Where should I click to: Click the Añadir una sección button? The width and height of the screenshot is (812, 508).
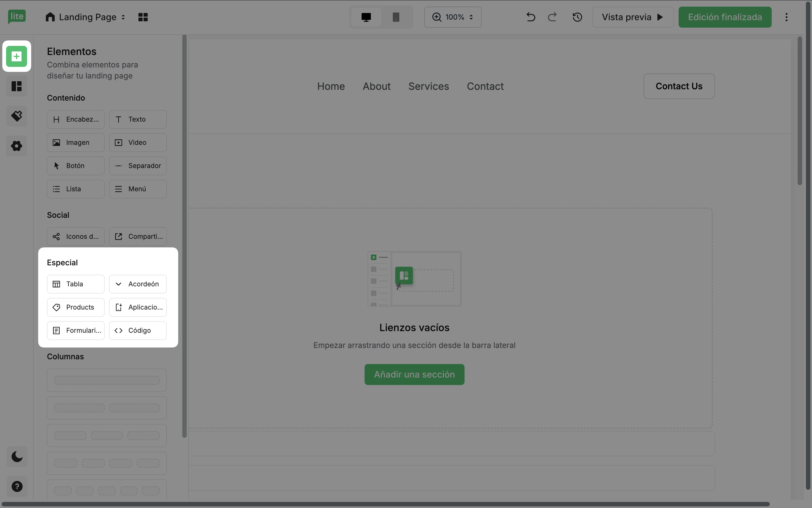tap(414, 374)
